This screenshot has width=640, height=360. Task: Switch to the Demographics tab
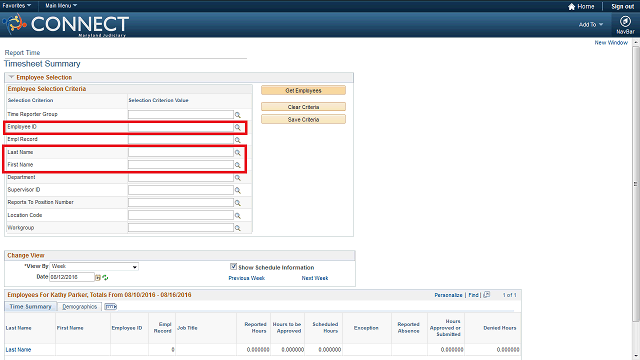click(80, 307)
